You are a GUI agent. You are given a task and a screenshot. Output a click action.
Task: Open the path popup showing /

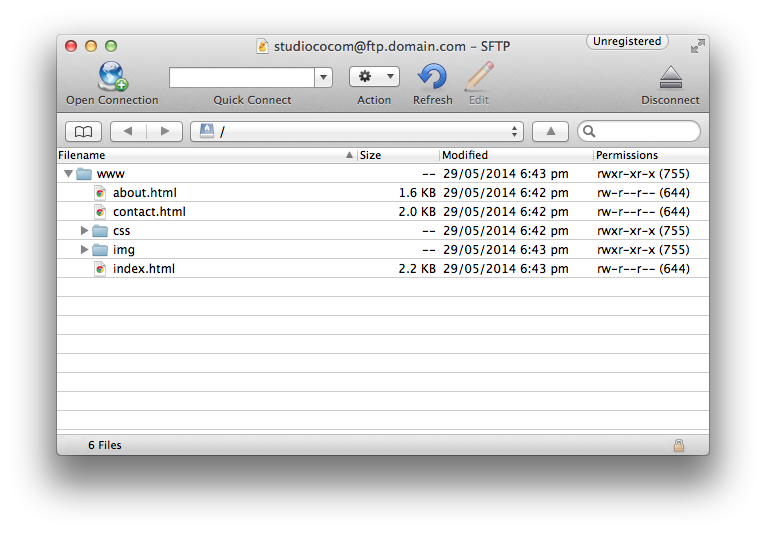tap(357, 131)
